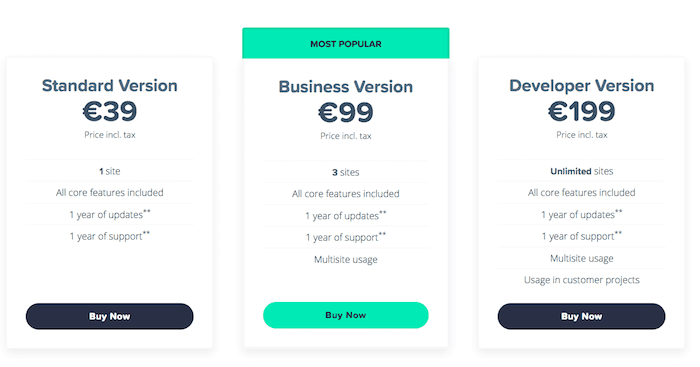Click the green Buy Now button for Business Version
The height and width of the screenshot is (367, 700).
coord(346,315)
